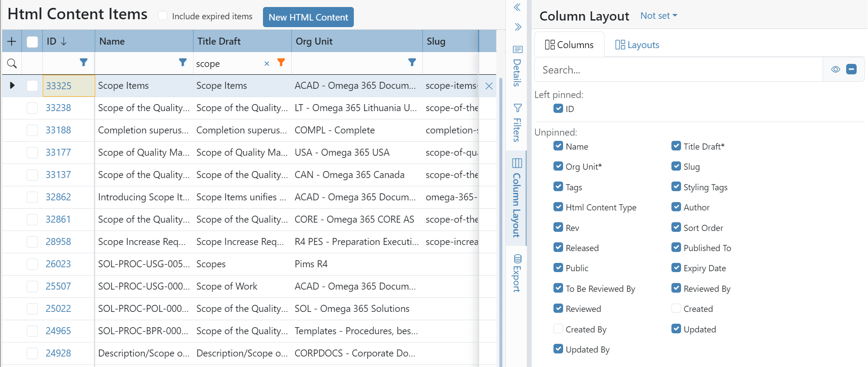Uncheck the Author column checkbox
This screenshot has height=367, width=868.
click(676, 207)
